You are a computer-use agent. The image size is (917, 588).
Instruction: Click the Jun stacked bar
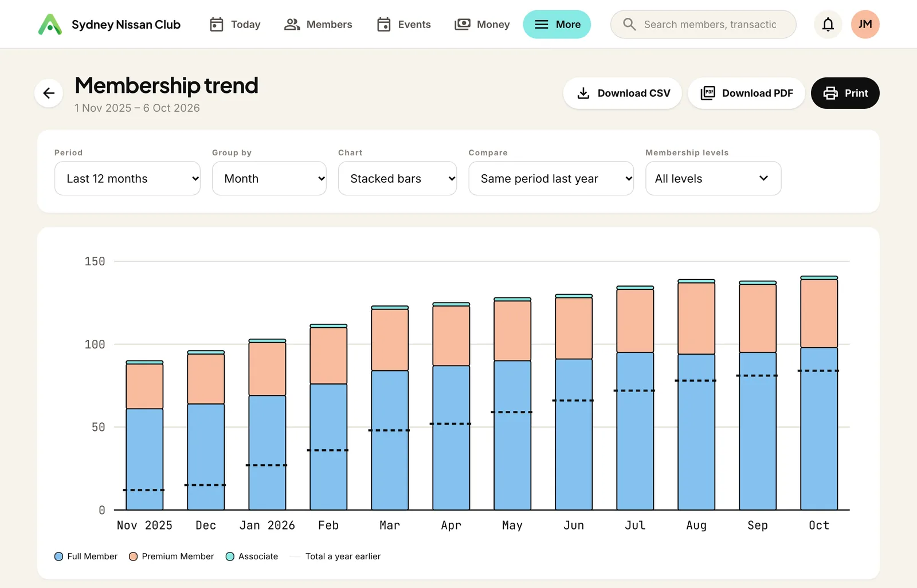[574, 402]
